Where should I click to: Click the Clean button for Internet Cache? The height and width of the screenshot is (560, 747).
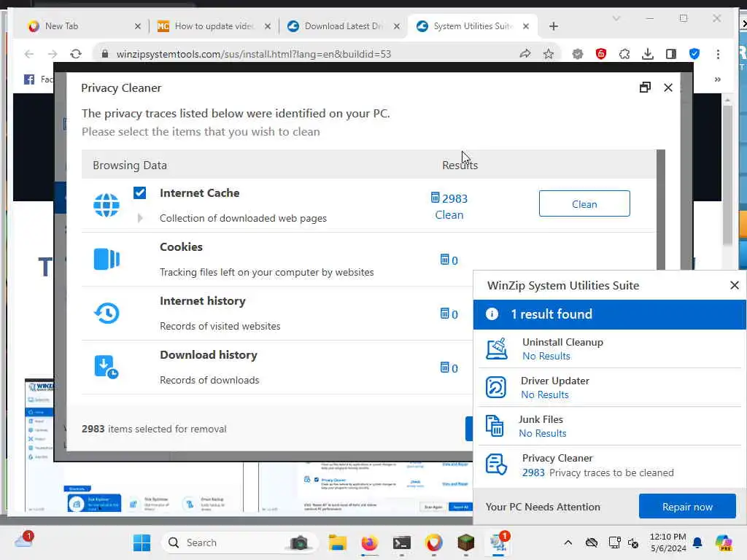click(584, 204)
